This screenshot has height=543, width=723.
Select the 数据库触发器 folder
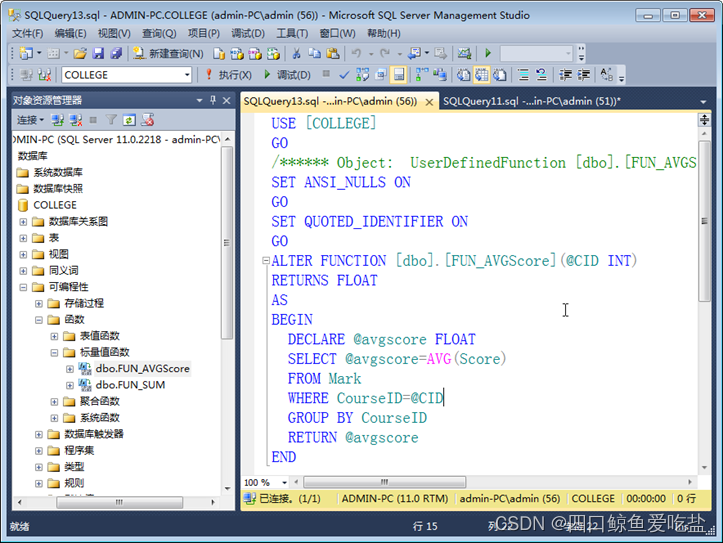click(x=94, y=434)
